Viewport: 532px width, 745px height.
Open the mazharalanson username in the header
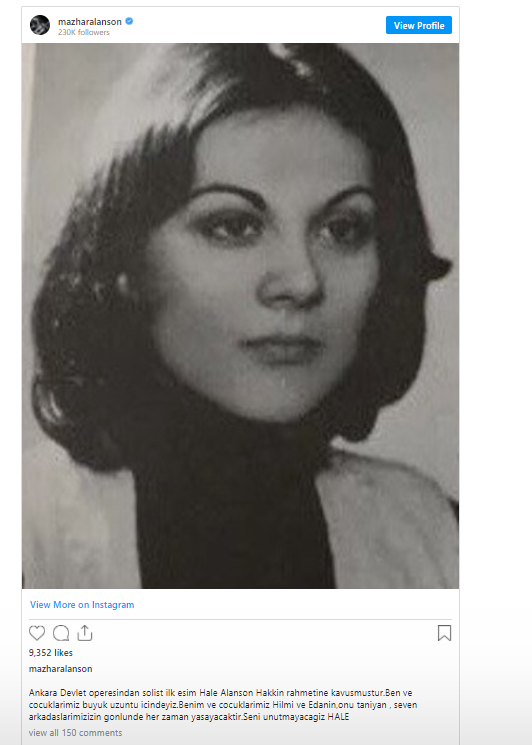[x=90, y=21]
